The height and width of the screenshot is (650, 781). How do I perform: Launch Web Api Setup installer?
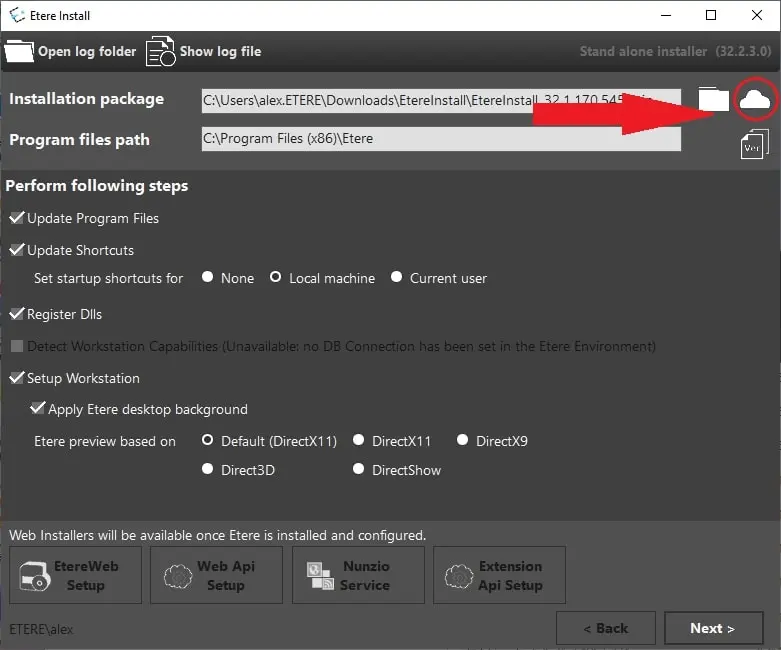[215, 575]
